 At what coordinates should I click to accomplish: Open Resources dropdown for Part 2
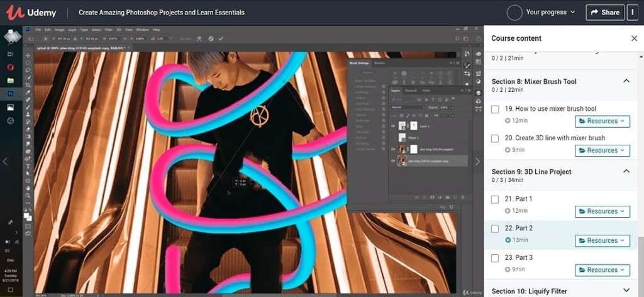tap(602, 241)
